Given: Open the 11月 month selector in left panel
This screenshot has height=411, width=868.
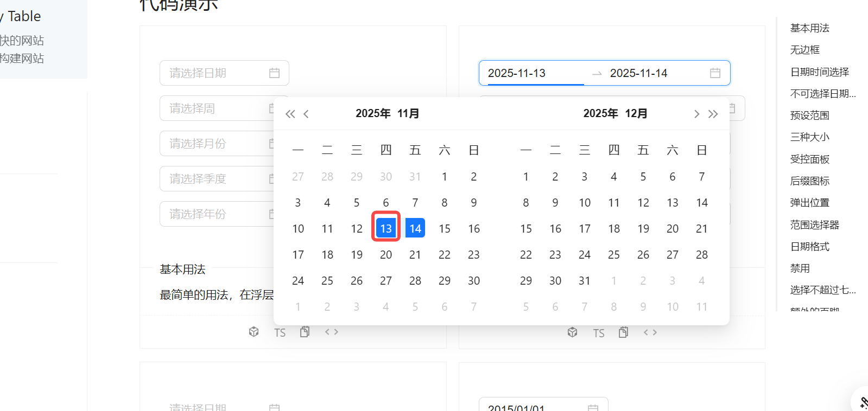Looking at the screenshot, I should click(x=408, y=113).
